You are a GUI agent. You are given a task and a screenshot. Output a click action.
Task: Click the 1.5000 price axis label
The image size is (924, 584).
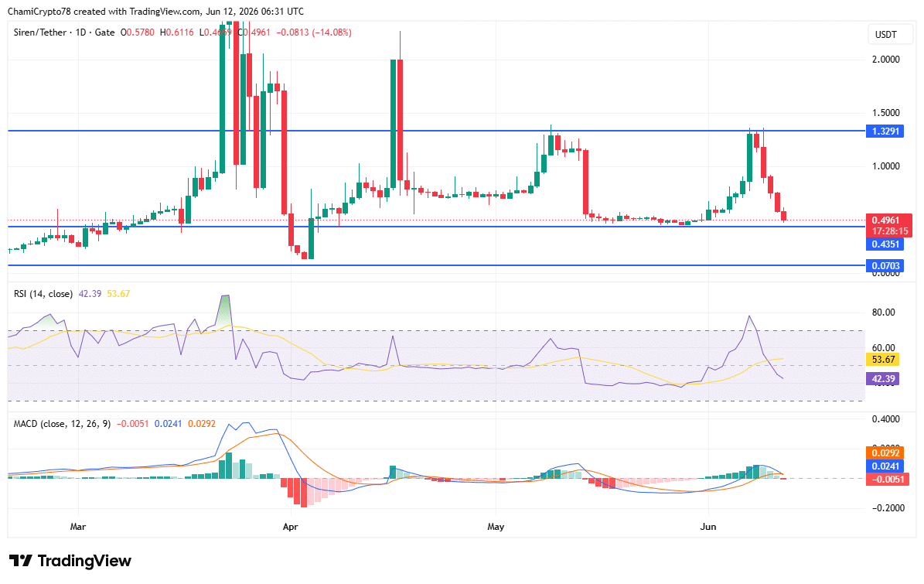click(x=885, y=113)
